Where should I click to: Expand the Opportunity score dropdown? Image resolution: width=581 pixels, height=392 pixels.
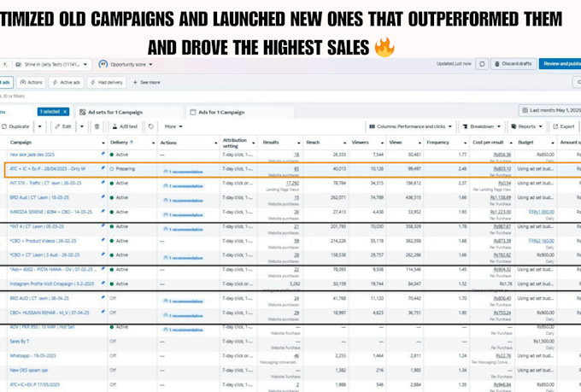click(151, 64)
